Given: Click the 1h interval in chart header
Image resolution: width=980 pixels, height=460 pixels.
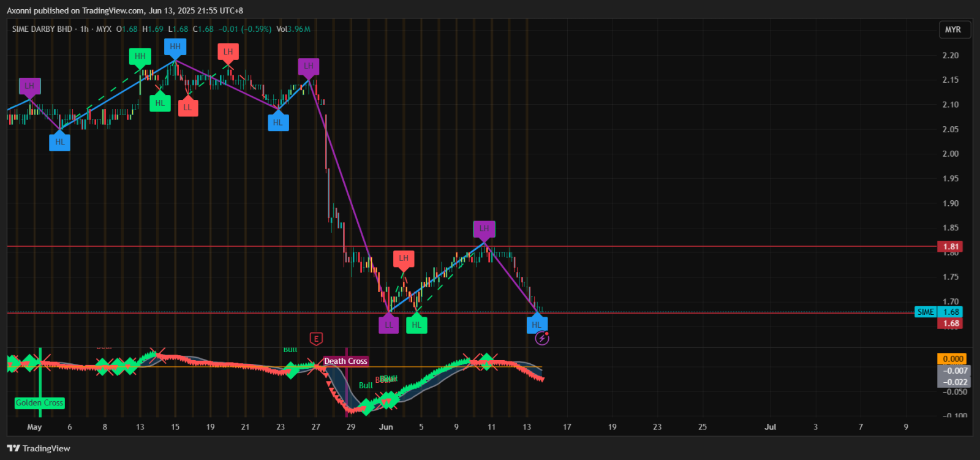Looking at the screenshot, I should [x=85, y=29].
